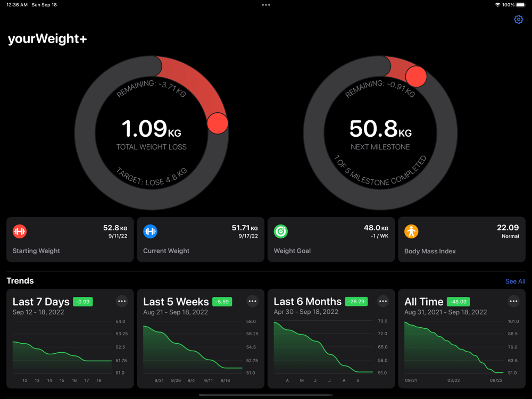Tap the -5.59 green change badge
This screenshot has height=399, width=532.
(x=222, y=302)
